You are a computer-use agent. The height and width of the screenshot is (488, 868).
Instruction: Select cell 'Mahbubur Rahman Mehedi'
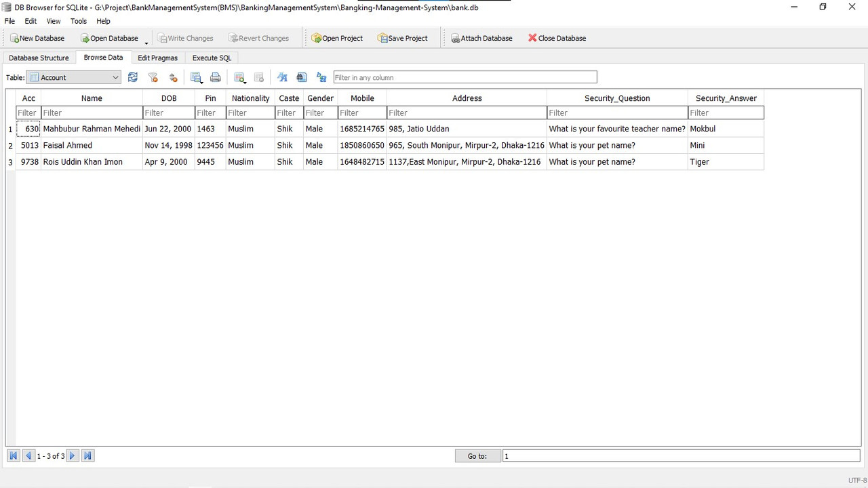click(92, 129)
